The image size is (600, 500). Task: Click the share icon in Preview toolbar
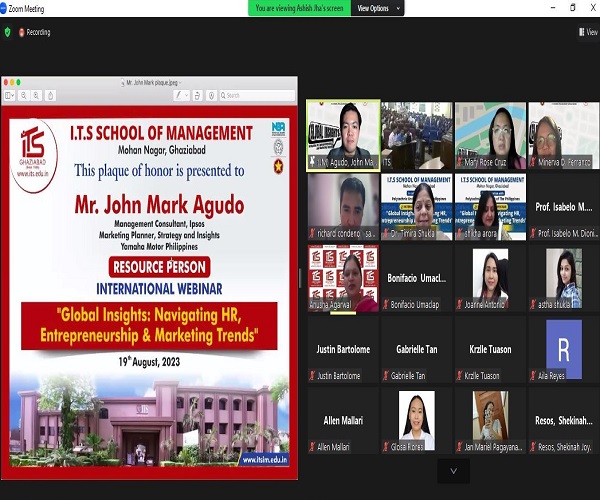[51, 95]
